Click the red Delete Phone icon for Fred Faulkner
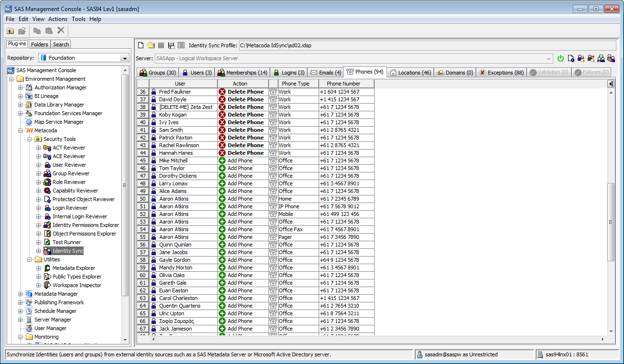 click(222, 92)
